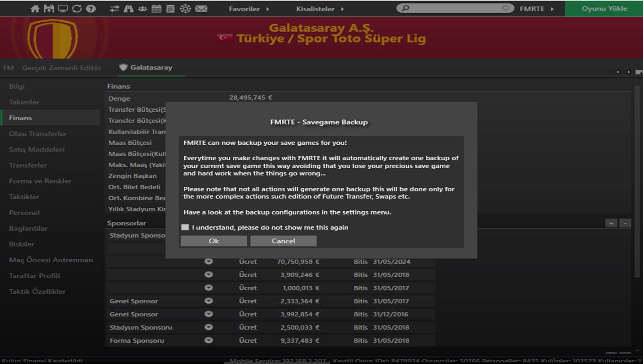Click the Oyunu Yükle button
The image size is (643, 364).
tap(604, 8)
